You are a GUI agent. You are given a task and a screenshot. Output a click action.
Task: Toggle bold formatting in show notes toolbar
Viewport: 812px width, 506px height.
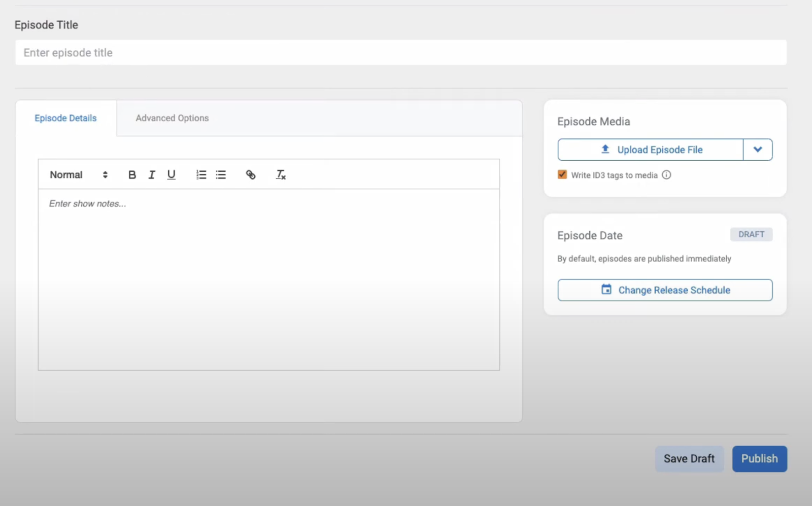click(x=132, y=175)
